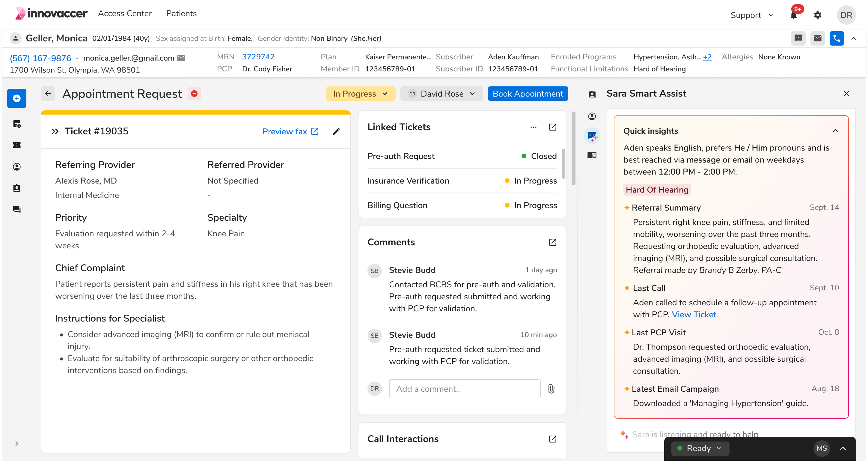
Task: Open the Ready agent status dropdown
Action: 700,448
